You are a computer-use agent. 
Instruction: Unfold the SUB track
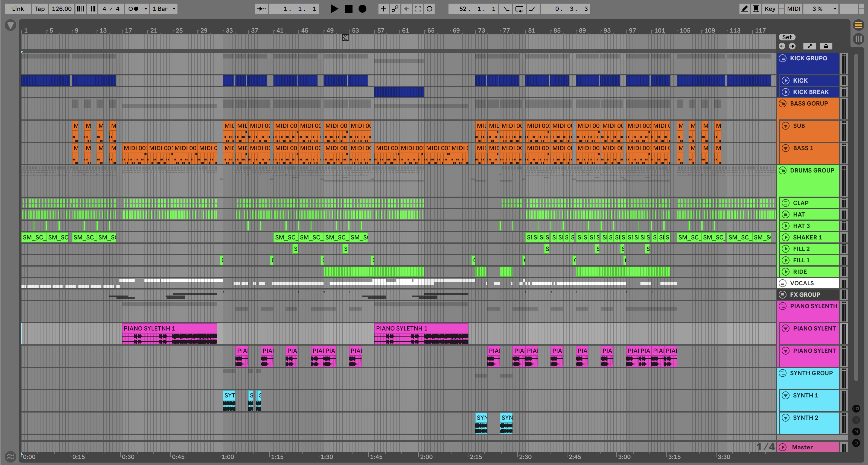785,125
